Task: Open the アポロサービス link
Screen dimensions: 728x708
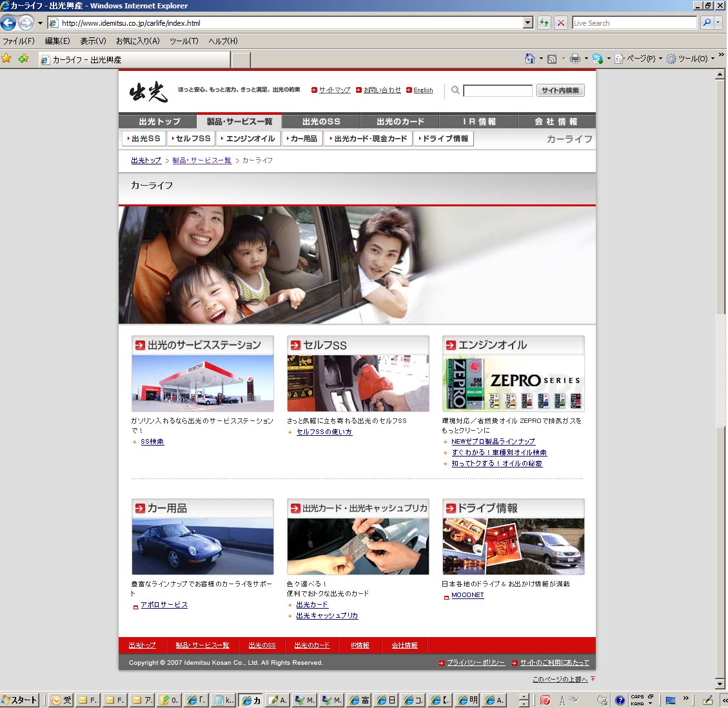Action: [x=164, y=604]
